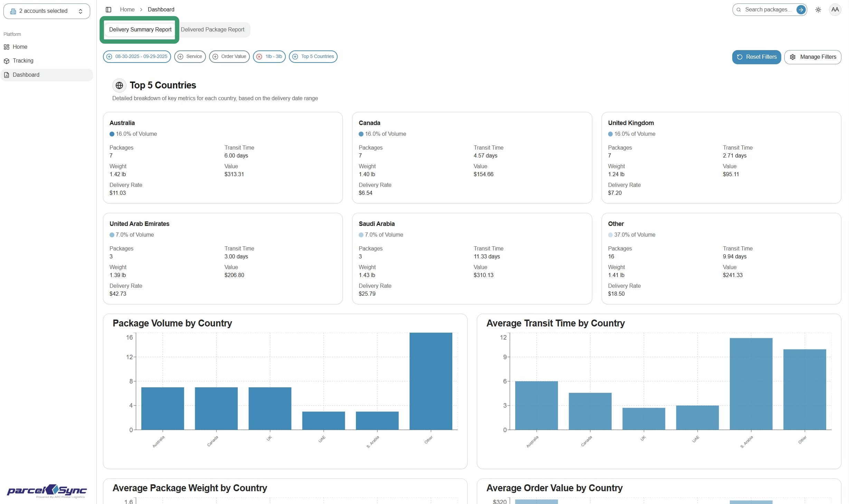
Task: Open the 2 accounts selected dropdown
Action: point(47,11)
